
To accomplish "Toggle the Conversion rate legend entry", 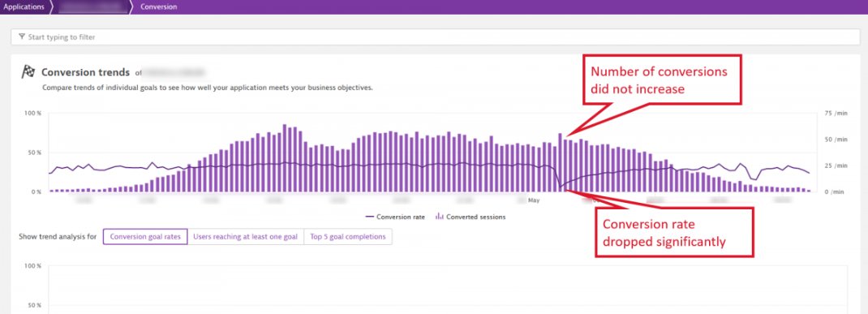I will point(395,217).
